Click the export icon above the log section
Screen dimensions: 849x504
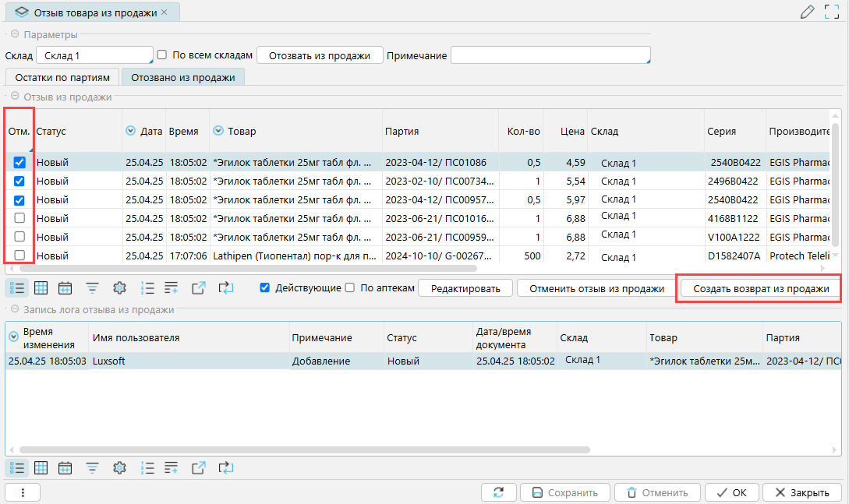pyautogui.click(x=198, y=288)
